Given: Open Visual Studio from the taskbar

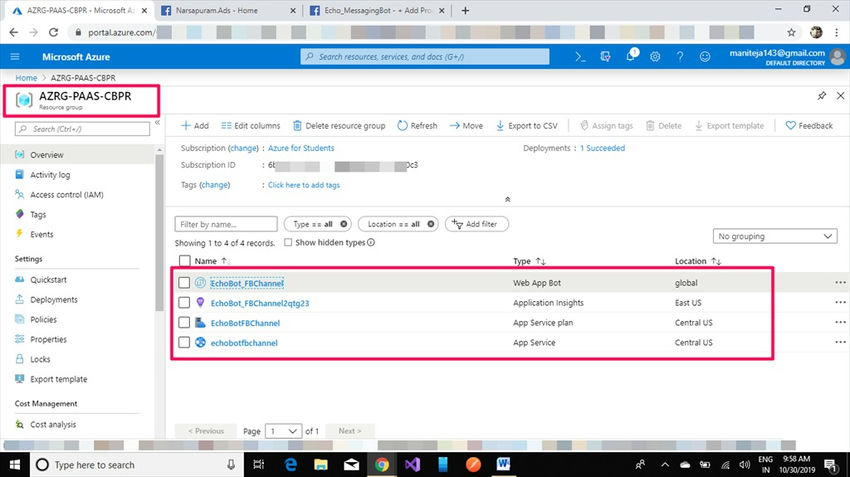Looking at the screenshot, I should (x=412, y=465).
